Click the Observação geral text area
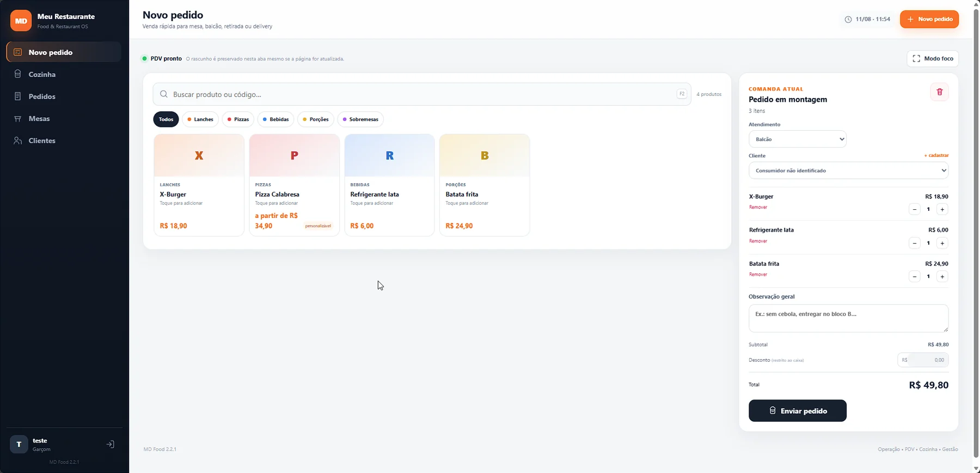 848,318
